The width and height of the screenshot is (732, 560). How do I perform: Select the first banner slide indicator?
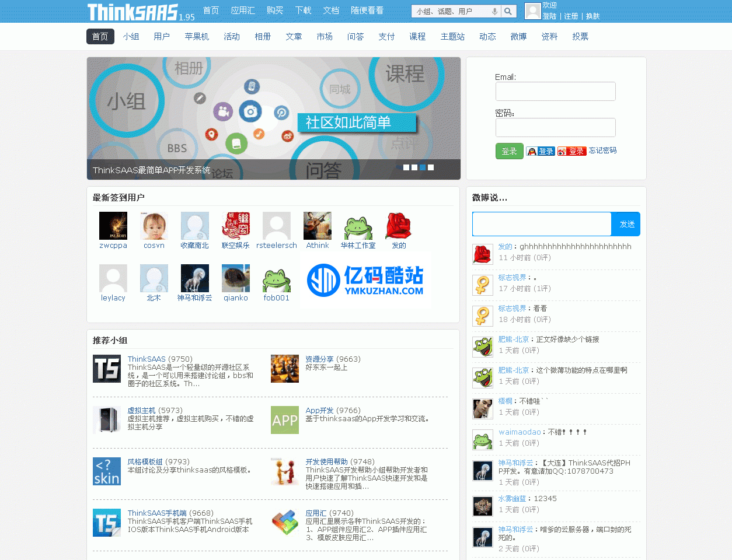406,167
